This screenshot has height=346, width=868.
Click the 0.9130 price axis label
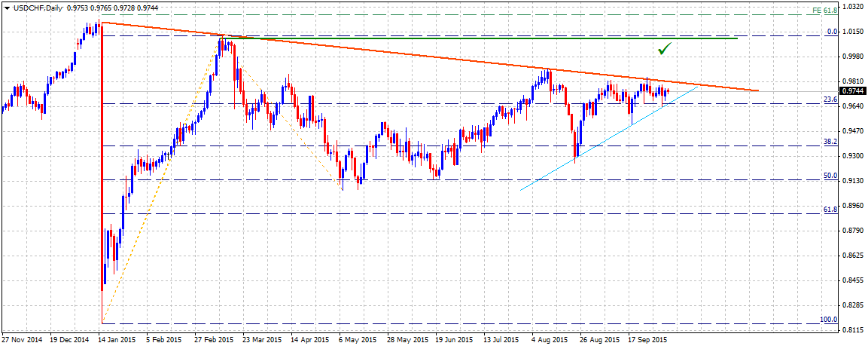(x=850, y=181)
